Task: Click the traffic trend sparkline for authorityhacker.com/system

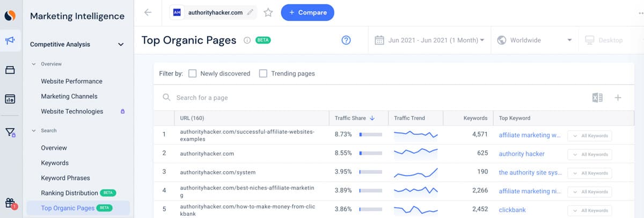Action: click(x=416, y=172)
